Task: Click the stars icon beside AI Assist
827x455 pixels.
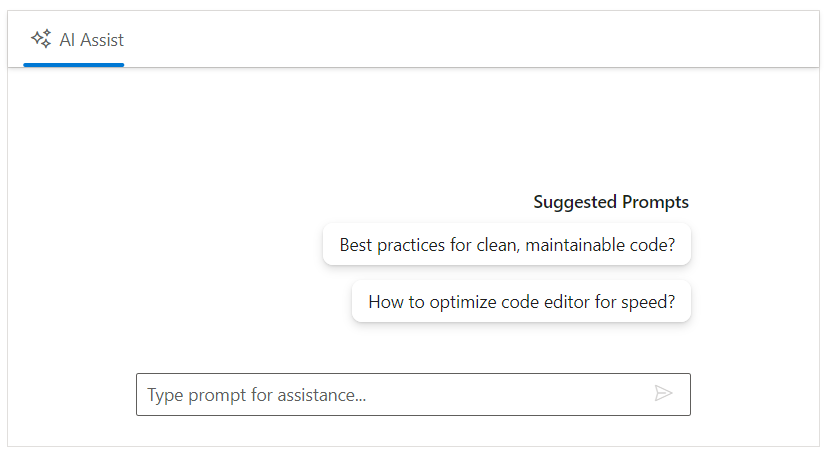Action: coord(41,40)
